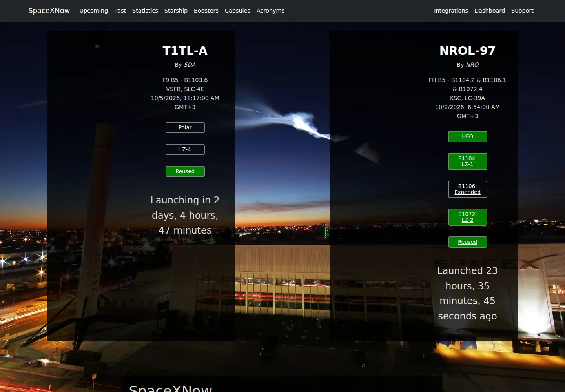
Task: Open the B1072 LZ-2 landing badge
Action: [467, 217]
